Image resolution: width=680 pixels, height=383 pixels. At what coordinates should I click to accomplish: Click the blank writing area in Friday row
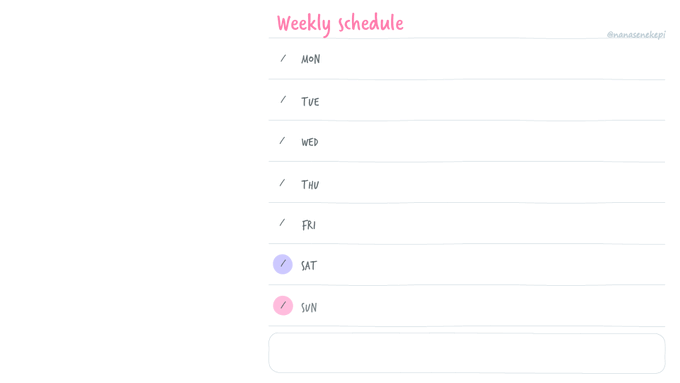click(492, 224)
